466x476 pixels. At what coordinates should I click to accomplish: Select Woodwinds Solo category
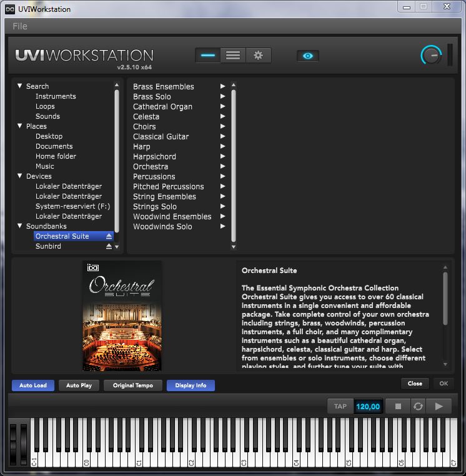coord(162,227)
